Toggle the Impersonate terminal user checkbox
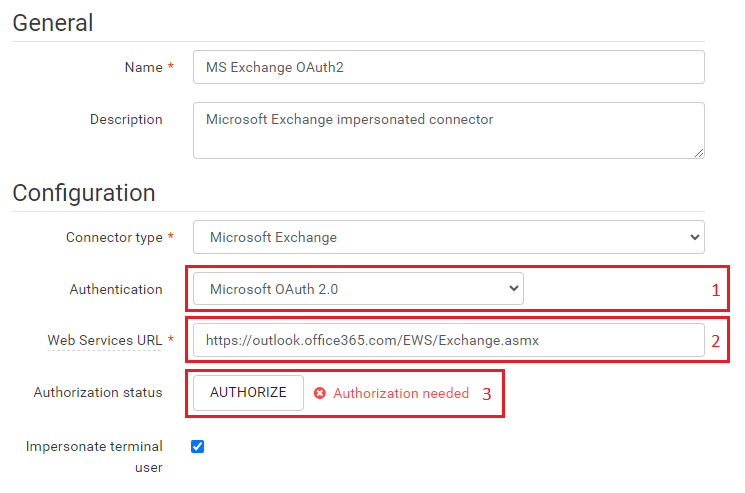Viewport: 745px width, 493px height. pos(197,447)
